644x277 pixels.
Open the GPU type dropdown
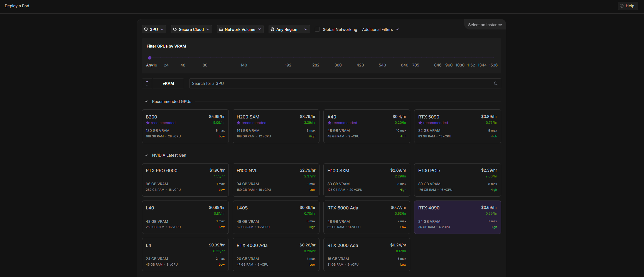tap(154, 29)
